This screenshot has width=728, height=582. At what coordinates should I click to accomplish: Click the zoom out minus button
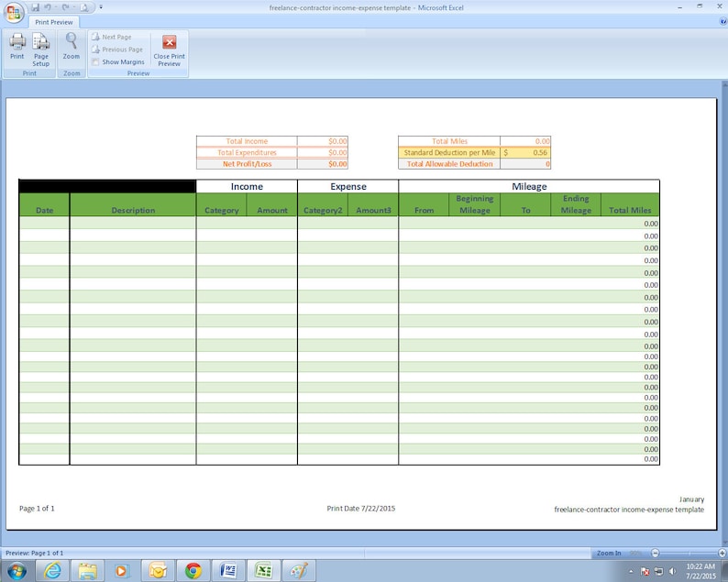655,553
